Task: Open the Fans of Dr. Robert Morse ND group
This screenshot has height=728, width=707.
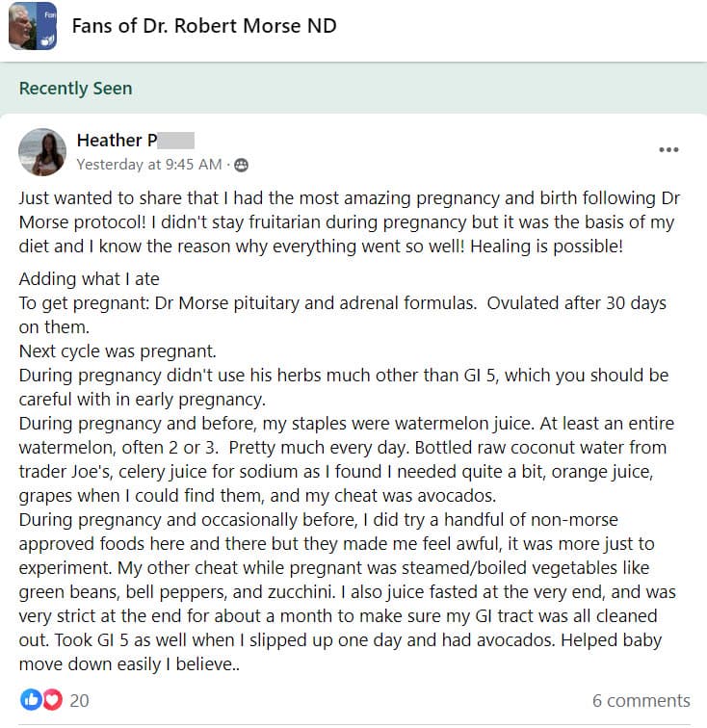Action: coord(204,26)
